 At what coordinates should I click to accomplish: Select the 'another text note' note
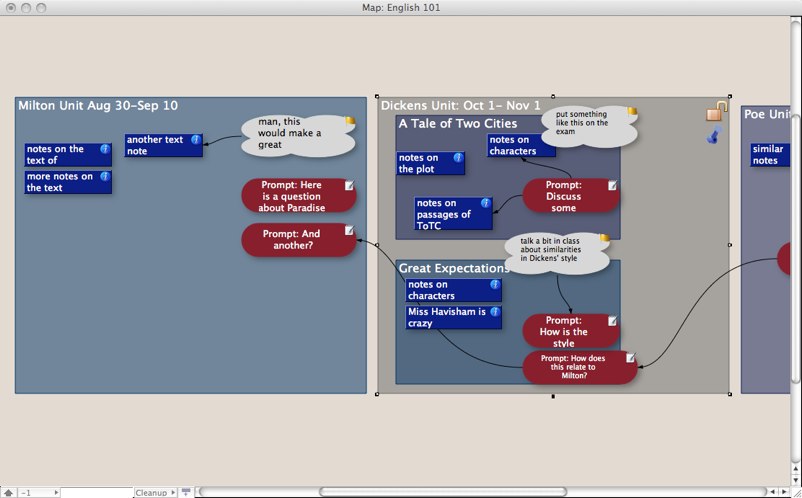[164, 145]
